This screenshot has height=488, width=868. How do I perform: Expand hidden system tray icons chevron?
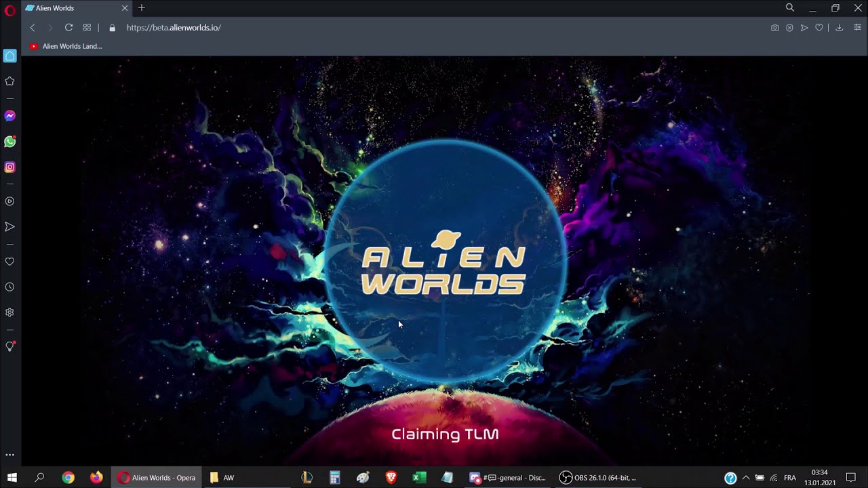746,478
